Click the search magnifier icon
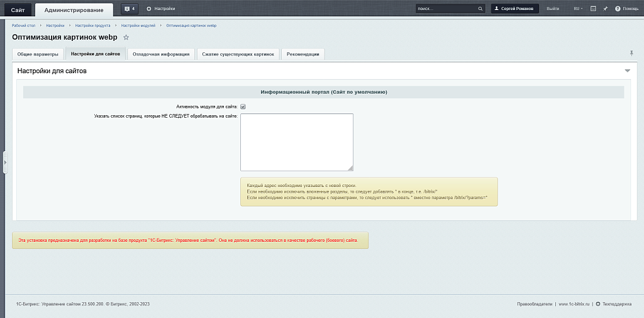Image resolution: width=644 pixels, height=318 pixels. click(x=480, y=9)
